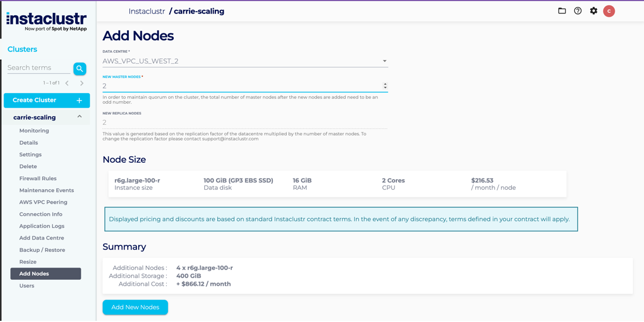Open Connection Info page
Screen dimensions: 644x322
click(x=40, y=214)
